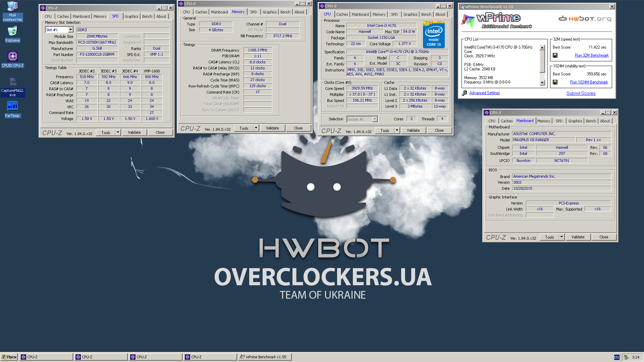Select Caches tab in the SPD window
This screenshot has width=644, height=362.
pos(63,16)
